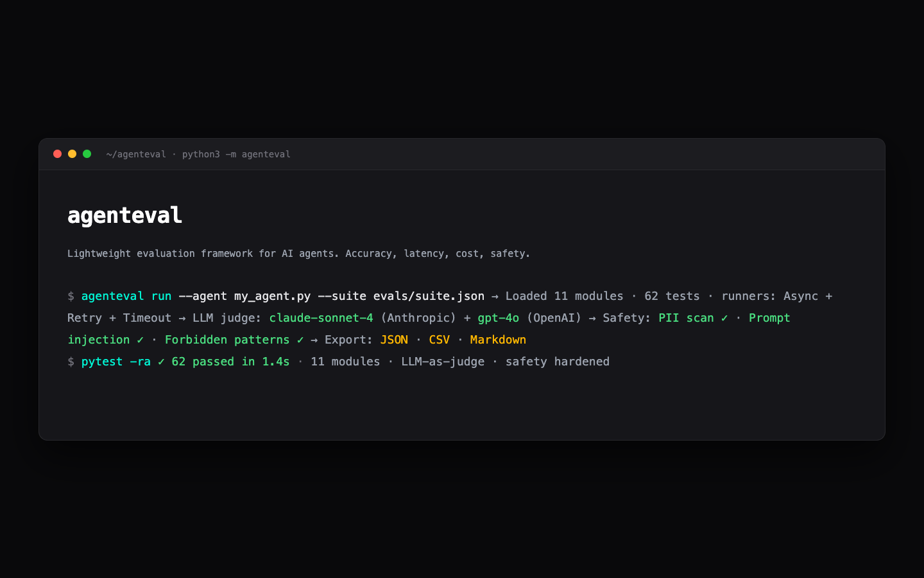Click the yellow minimize window dot
This screenshot has height=578, width=924.
pyautogui.click(x=72, y=153)
